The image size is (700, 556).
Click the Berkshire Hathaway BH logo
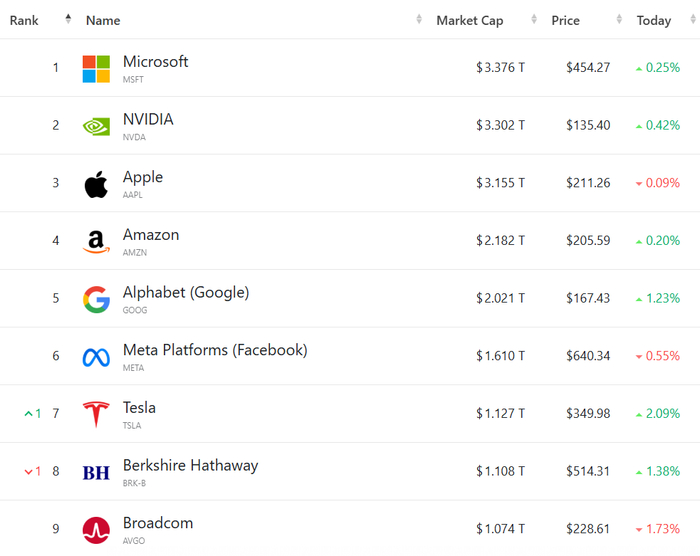point(96,472)
